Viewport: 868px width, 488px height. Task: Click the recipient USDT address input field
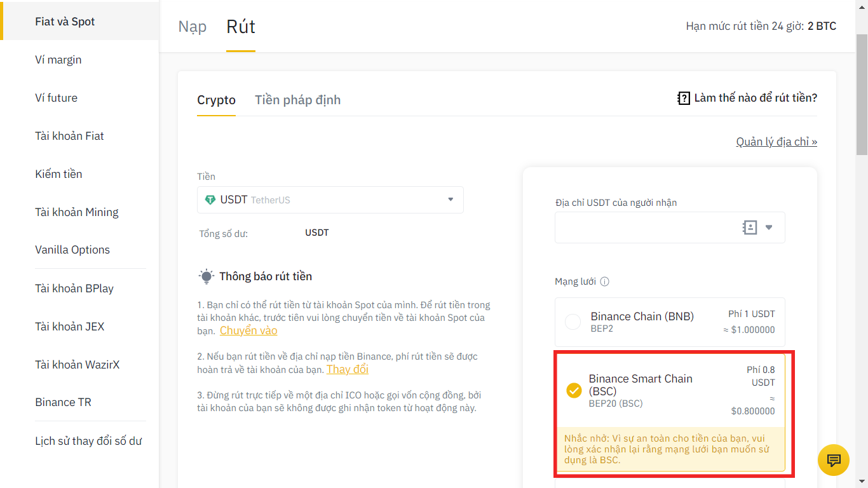click(670, 227)
